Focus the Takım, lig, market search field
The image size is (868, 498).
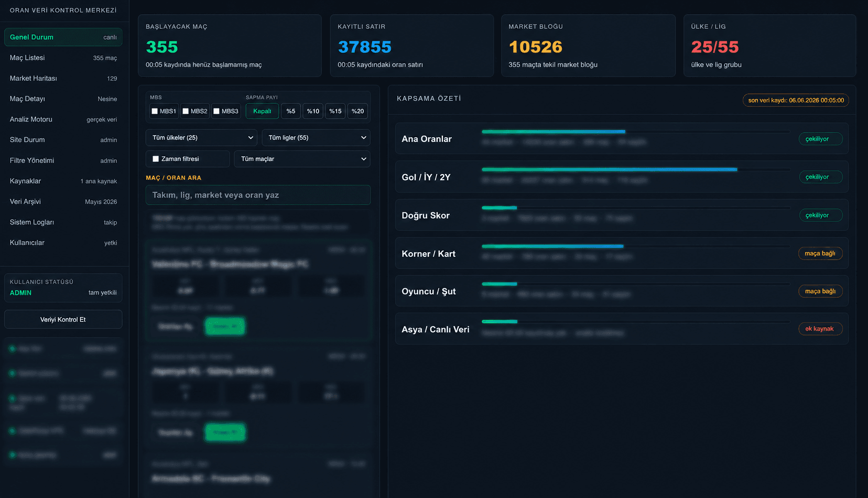pos(258,195)
